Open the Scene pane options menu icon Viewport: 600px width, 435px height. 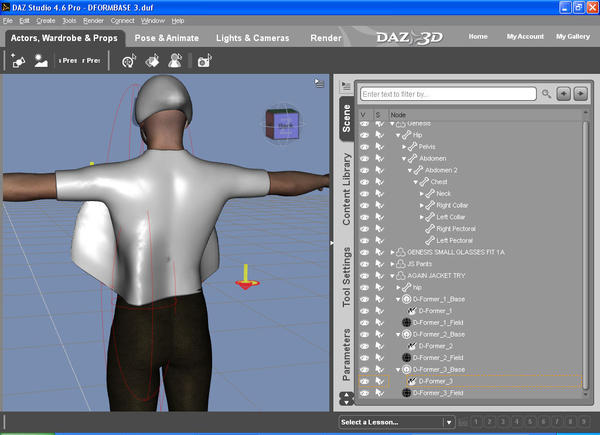point(346,86)
